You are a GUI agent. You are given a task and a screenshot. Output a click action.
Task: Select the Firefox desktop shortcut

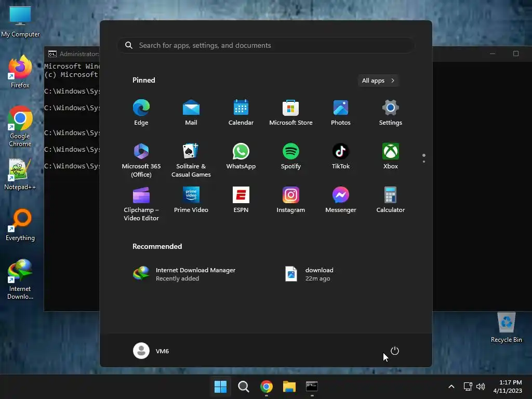point(20,72)
